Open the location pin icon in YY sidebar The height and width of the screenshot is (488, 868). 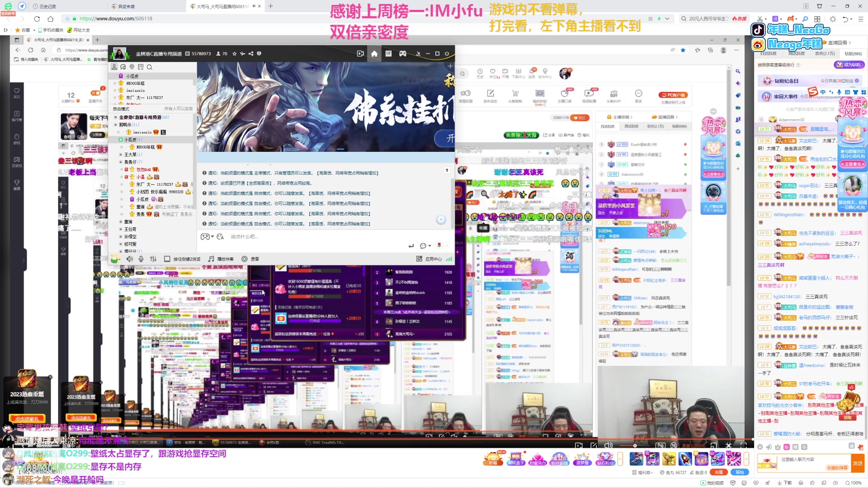[132, 67]
